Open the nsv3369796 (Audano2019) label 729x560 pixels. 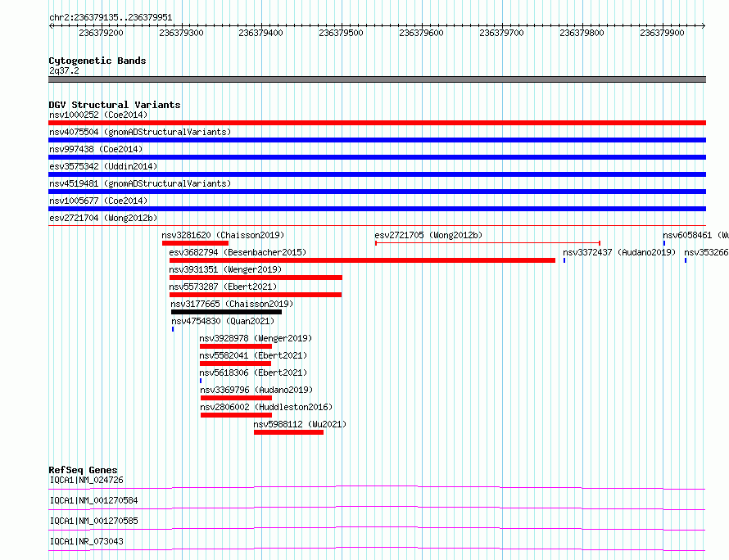tap(256, 390)
